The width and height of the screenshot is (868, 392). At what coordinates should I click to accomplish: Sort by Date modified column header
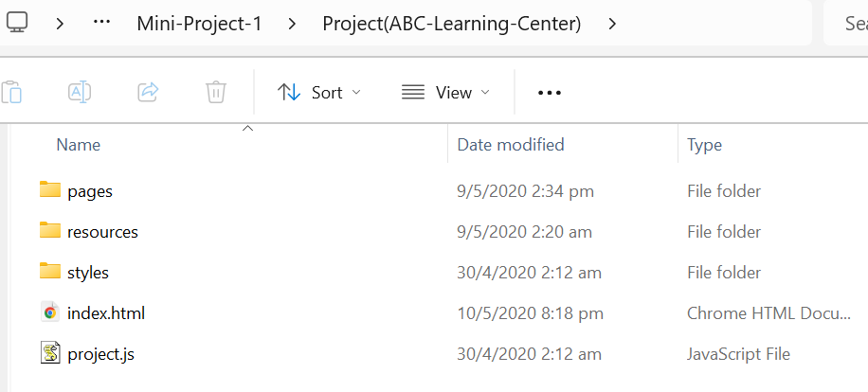tap(511, 145)
